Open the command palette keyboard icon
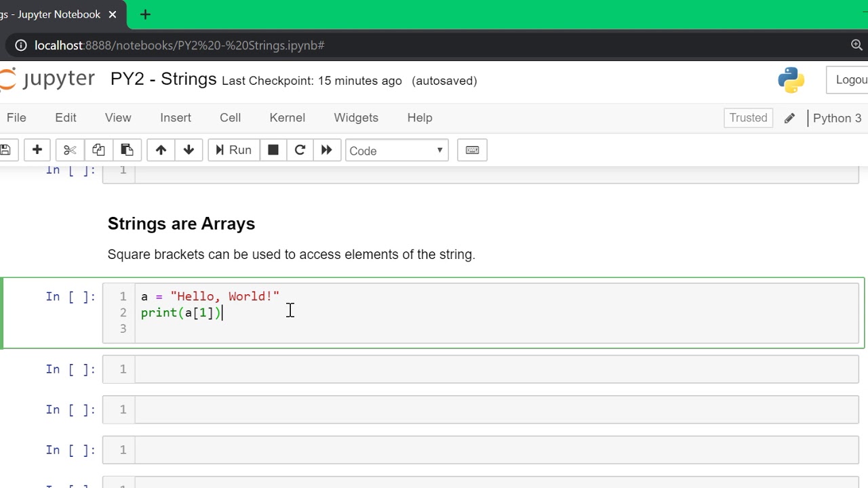 (x=473, y=150)
